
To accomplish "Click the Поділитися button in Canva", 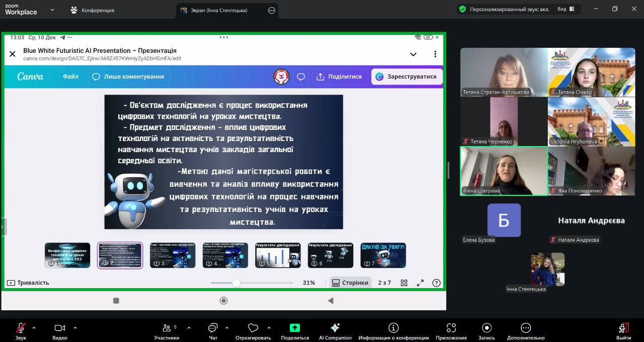I will tap(339, 77).
